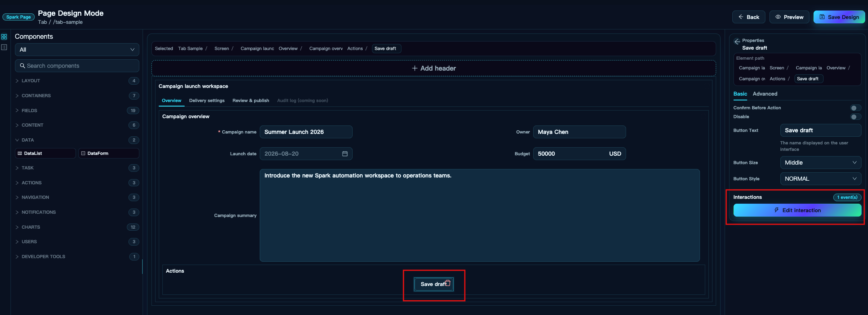Image resolution: width=868 pixels, height=315 pixels.
Task: Select Save draft chip in Element path
Action: pyautogui.click(x=808, y=79)
